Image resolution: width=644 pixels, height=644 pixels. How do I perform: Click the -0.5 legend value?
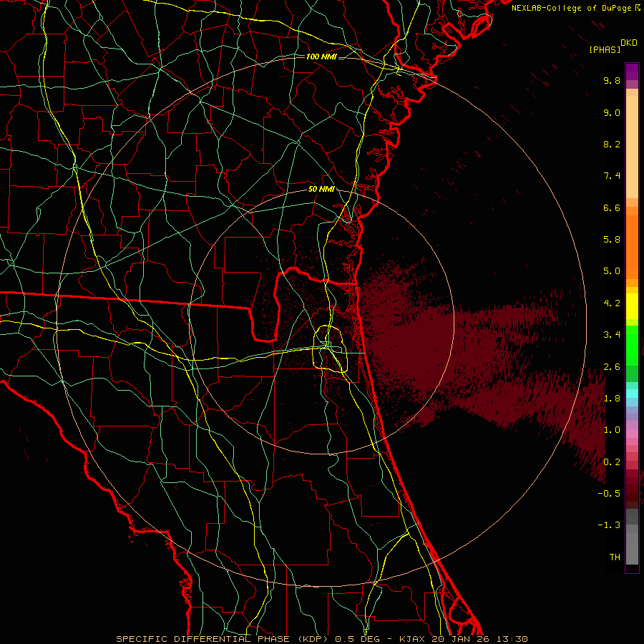pyautogui.click(x=609, y=493)
